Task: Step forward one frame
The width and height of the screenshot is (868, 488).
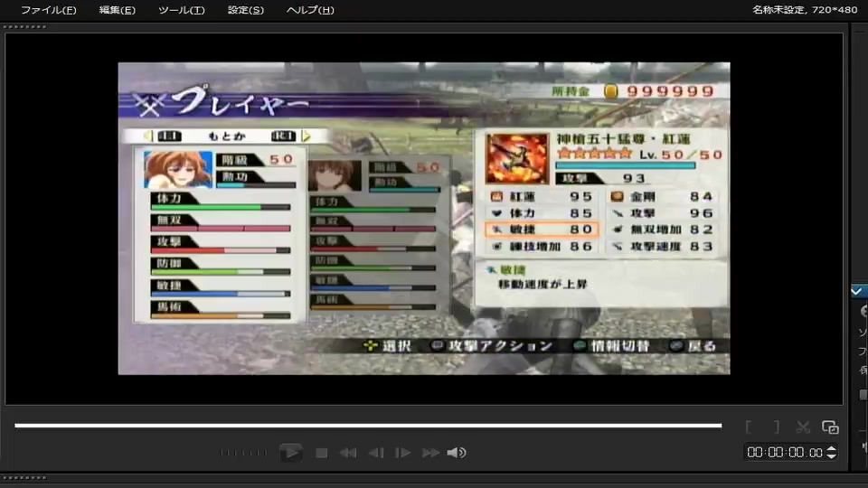Action: click(402, 453)
